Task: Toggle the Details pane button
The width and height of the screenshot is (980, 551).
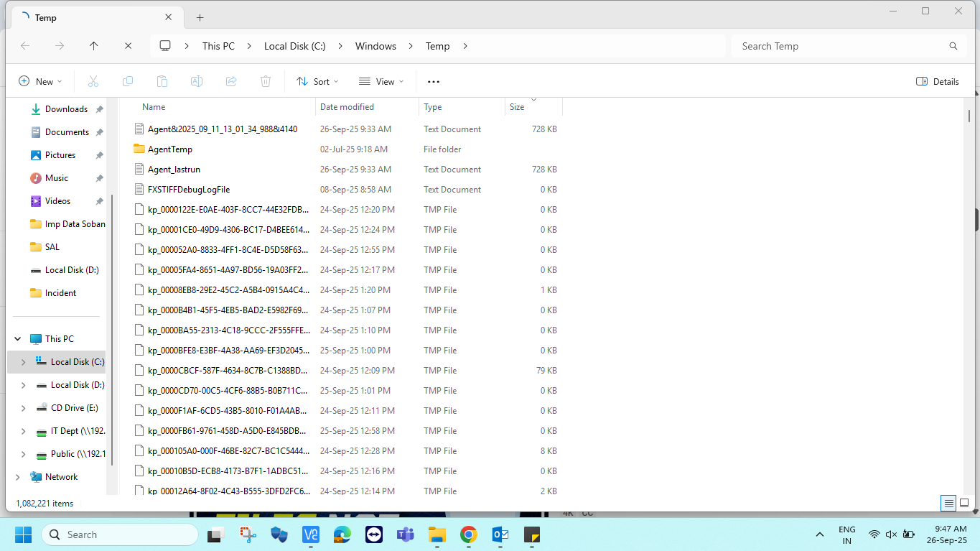Action: click(937, 81)
